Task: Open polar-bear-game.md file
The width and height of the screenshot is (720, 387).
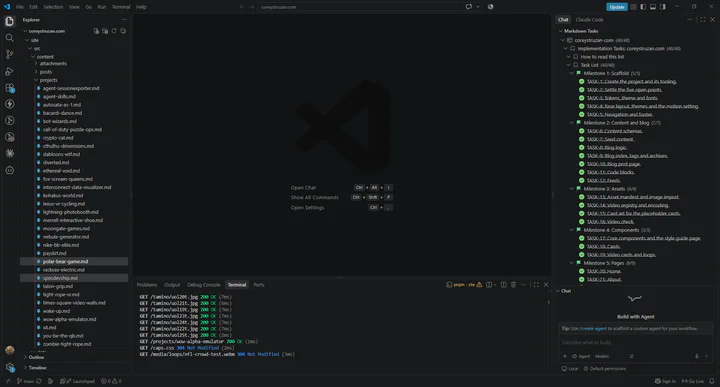Action: tap(74, 262)
